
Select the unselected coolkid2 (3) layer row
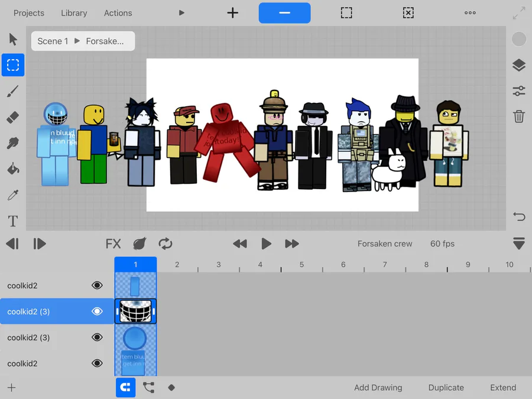coord(57,338)
